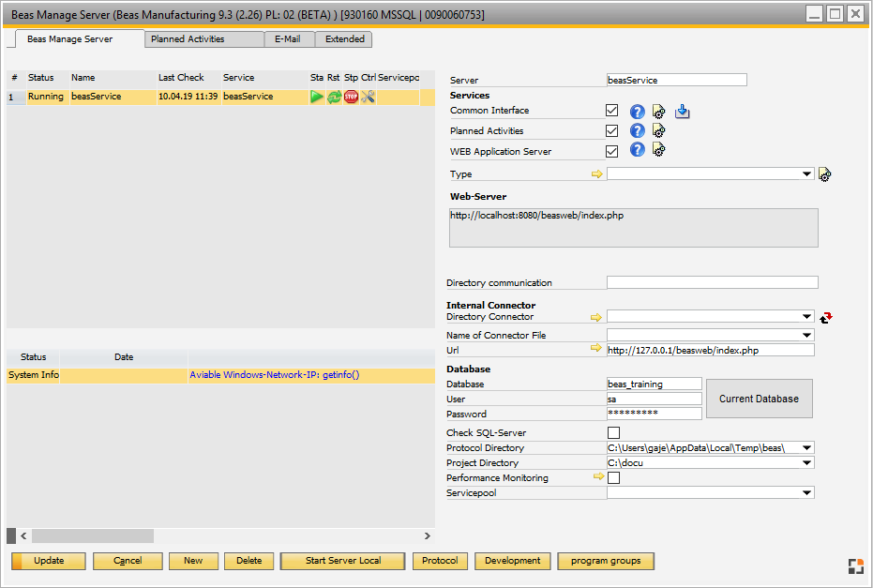Open help for Common Interface question mark icon
Image resolution: width=873 pixels, height=588 pixels.
637,111
